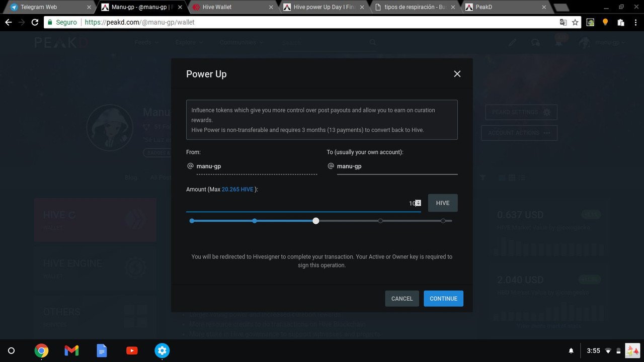
Task: Switch to the Hive Wallet tab
Action: coord(232,8)
